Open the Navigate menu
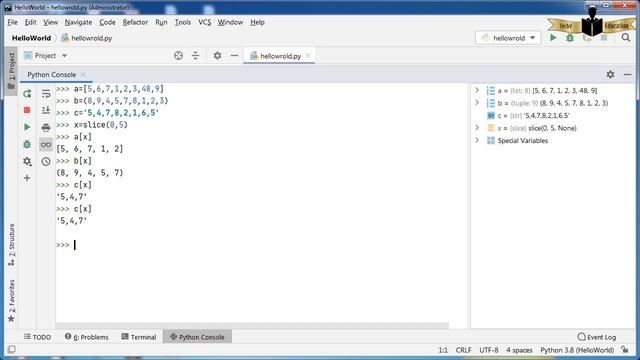 78,22
